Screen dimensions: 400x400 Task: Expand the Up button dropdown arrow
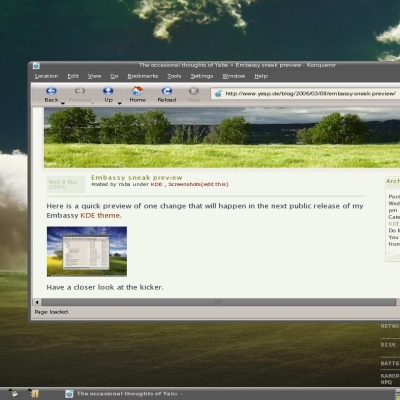[119, 104]
